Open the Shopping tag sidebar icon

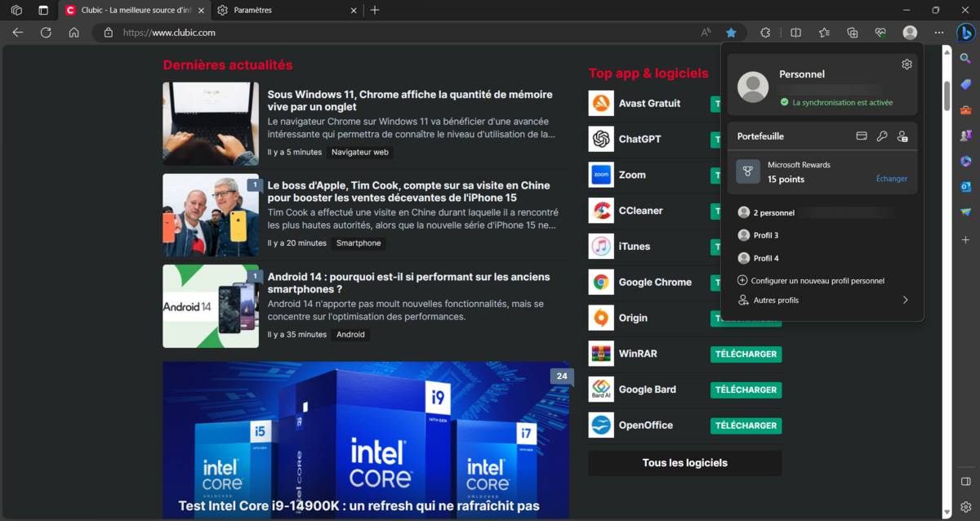tap(965, 84)
